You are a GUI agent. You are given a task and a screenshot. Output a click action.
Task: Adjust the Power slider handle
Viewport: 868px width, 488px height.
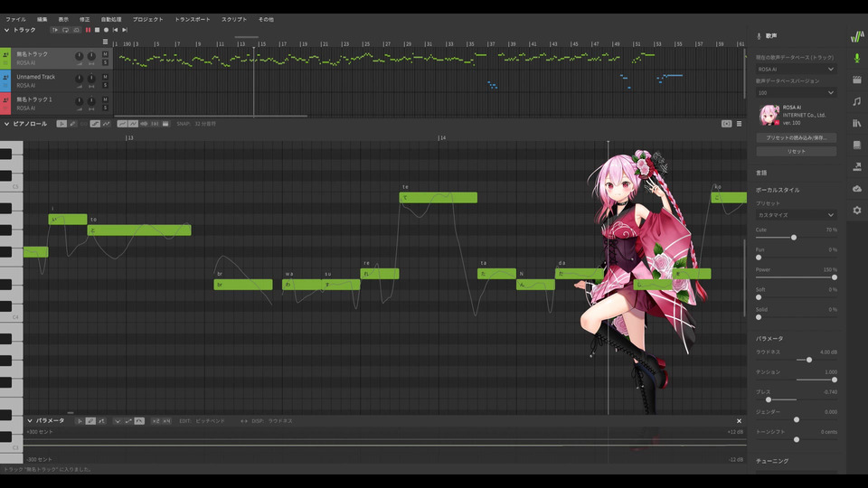[x=835, y=277]
